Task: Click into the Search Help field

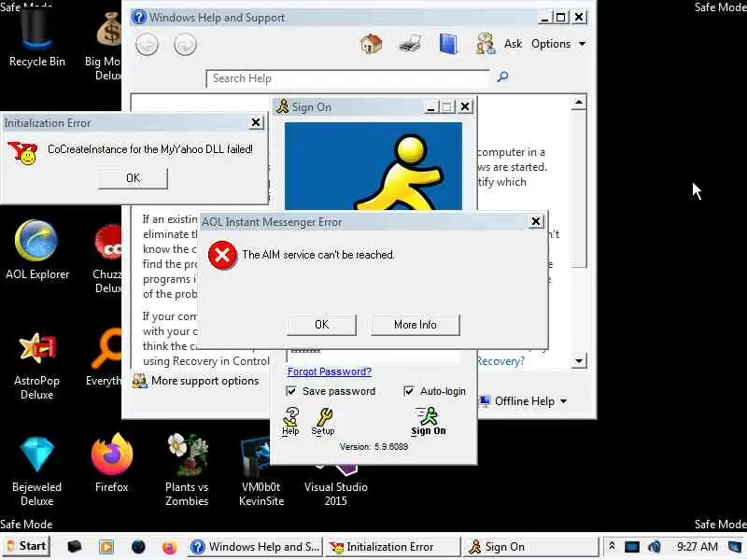Action: click(x=347, y=78)
